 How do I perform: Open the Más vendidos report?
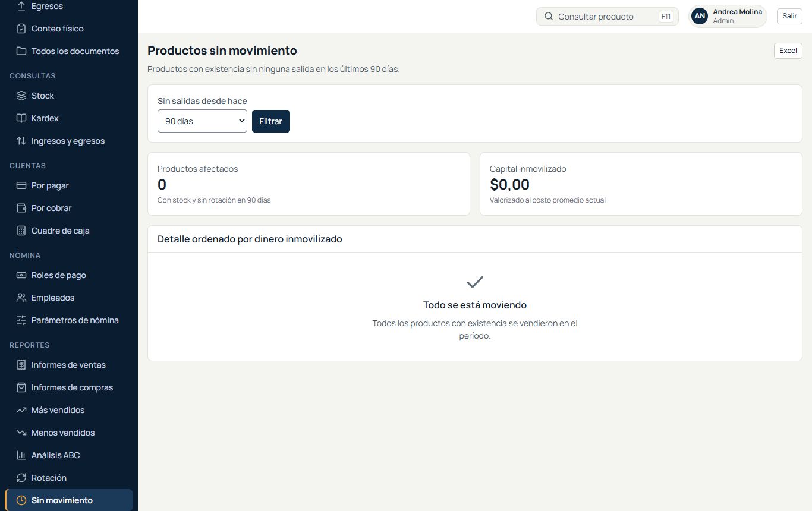click(x=69, y=410)
